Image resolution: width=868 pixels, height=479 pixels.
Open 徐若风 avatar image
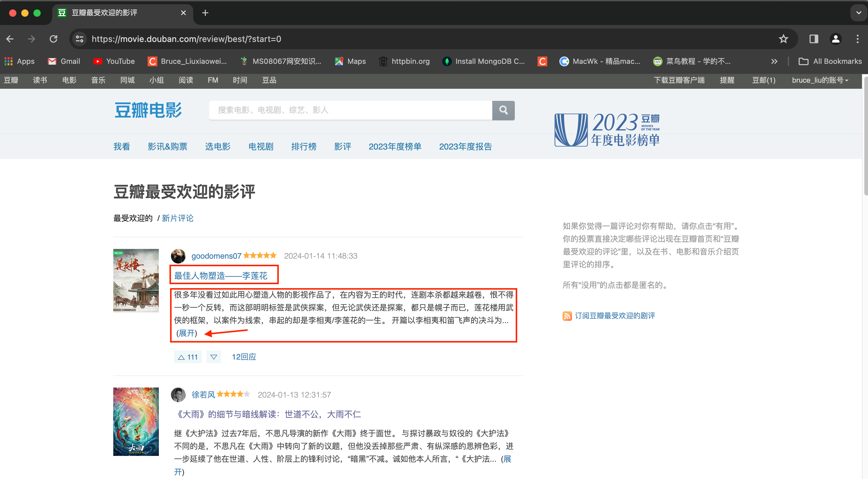(178, 395)
